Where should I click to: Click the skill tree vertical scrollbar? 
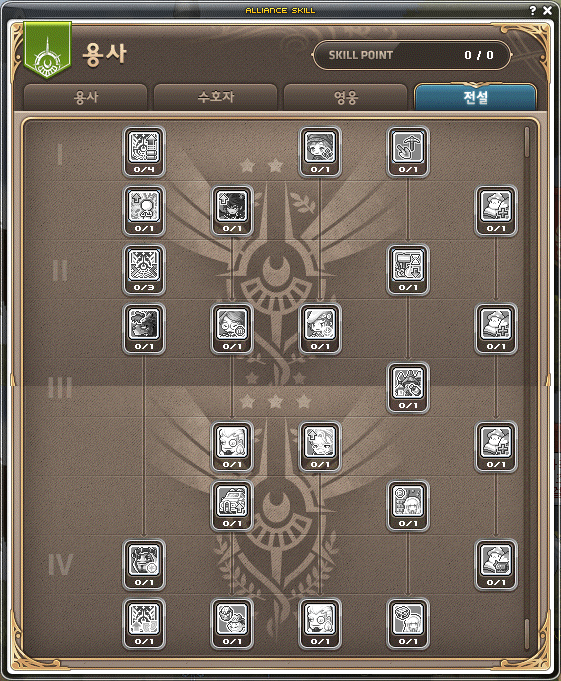[x=527, y=387]
